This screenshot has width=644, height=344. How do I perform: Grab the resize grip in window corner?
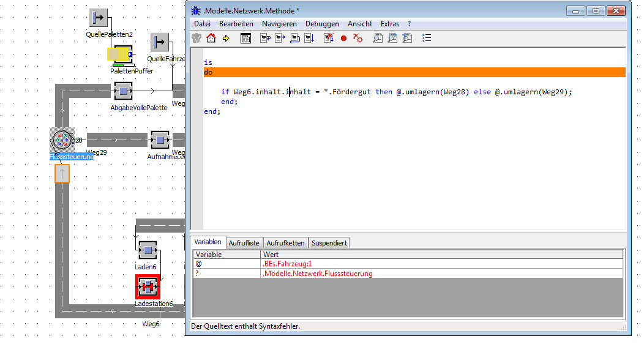pyautogui.click(x=623, y=327)
